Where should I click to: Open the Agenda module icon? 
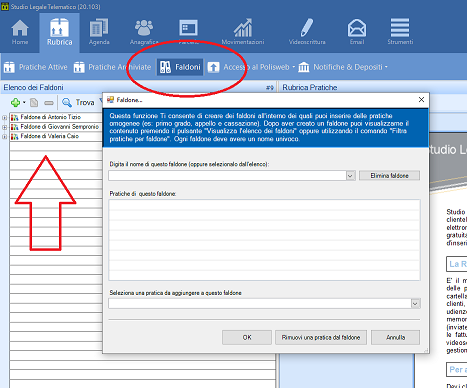(x=99, y=28)
